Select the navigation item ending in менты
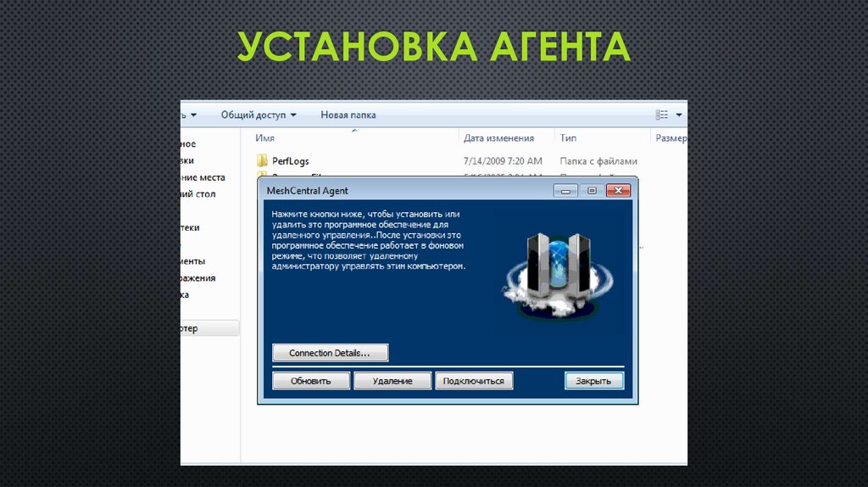The image size is (868, 487). pos(193,261)
